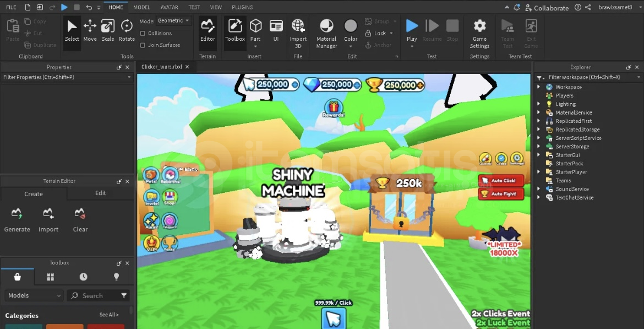The height and width of the screenshot is (329, 644).
Task: Open the UI insert tool
Action: [x=276, y=31]
